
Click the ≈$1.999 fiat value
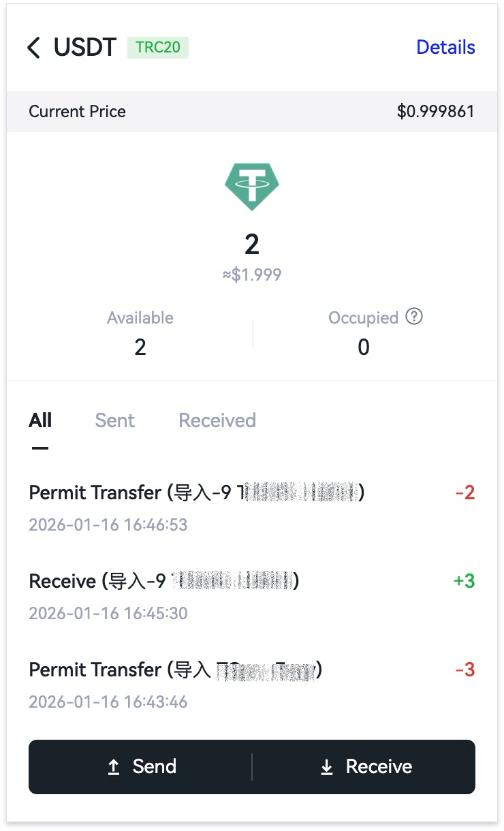[252, 275]
